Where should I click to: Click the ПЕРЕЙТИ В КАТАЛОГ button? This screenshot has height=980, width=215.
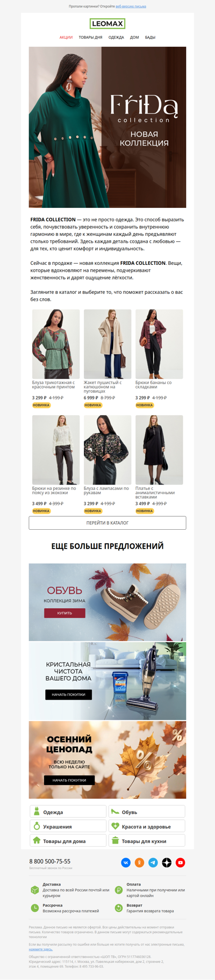107,523
